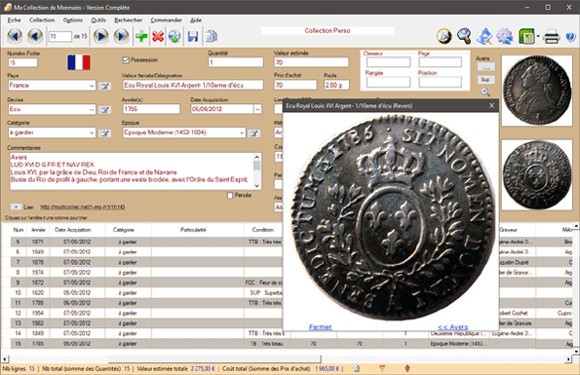
Task: Toggle the Possession checkbox
Action: (126, 60)
